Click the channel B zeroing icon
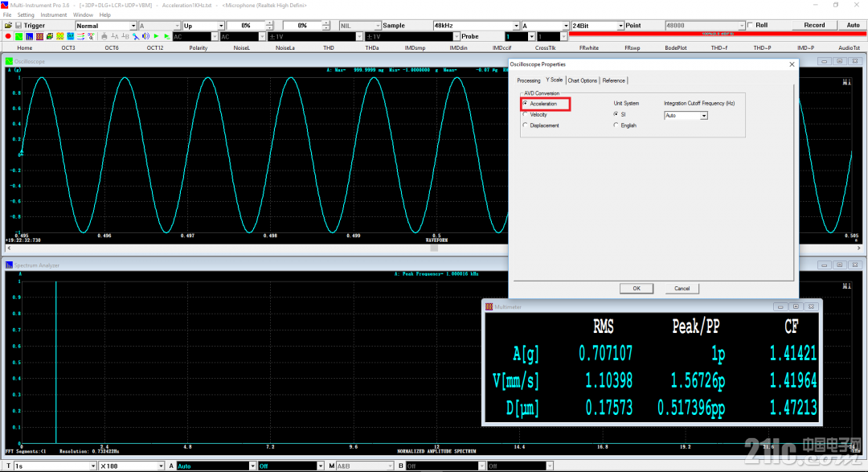The width and height of the screenshot is (868, 472). pyautogui.click(x=125, y=36)
